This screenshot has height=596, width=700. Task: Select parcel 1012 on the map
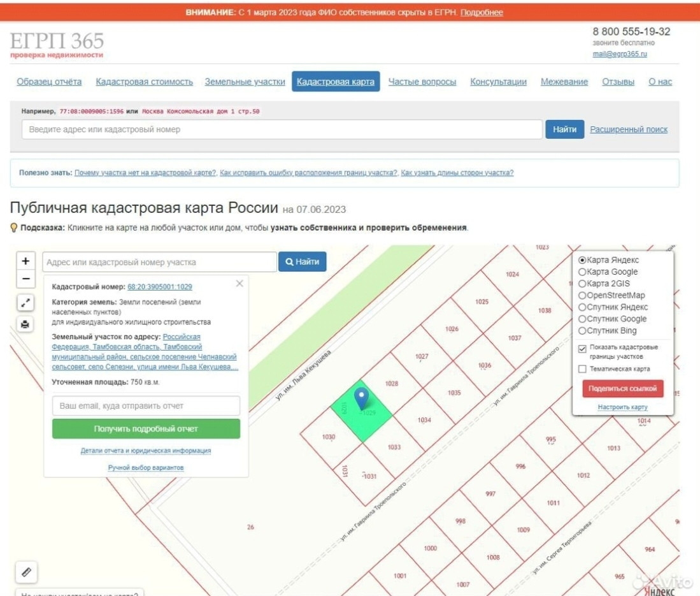point(583,476)
